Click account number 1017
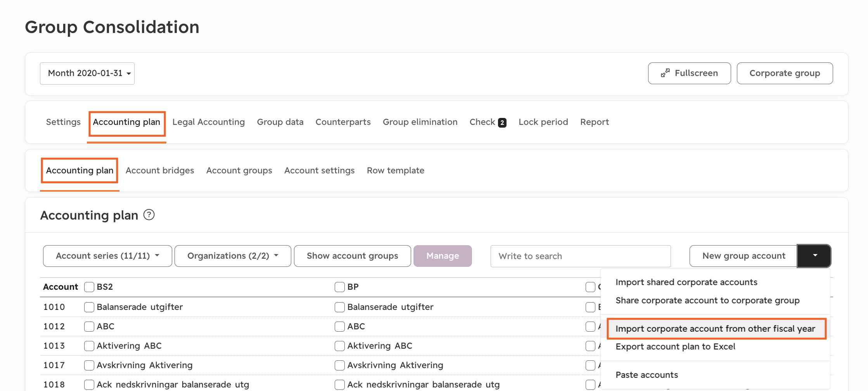The image size is (868, 391). pyautogui.click(x=54, y=365)
